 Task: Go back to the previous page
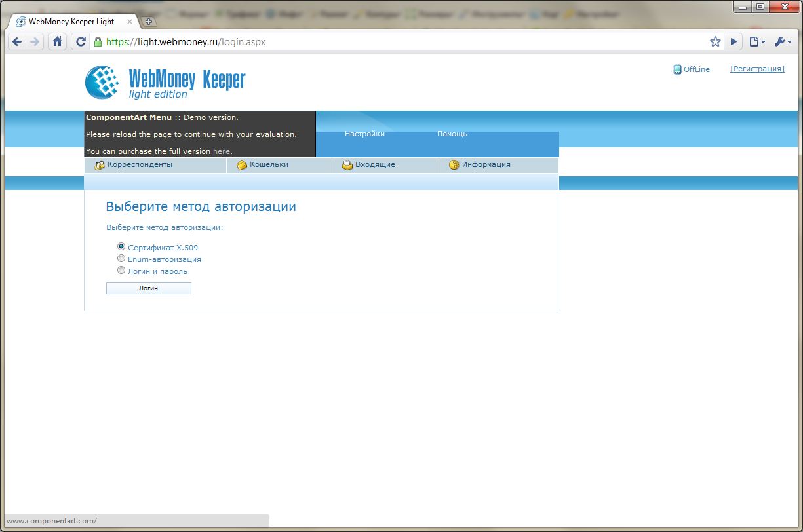pos(17,42)
